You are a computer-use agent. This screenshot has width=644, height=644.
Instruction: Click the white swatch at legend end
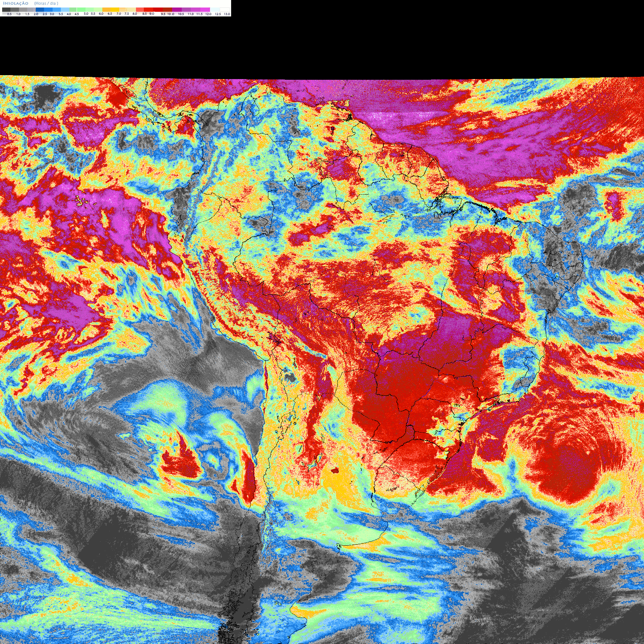coord(225,10)
